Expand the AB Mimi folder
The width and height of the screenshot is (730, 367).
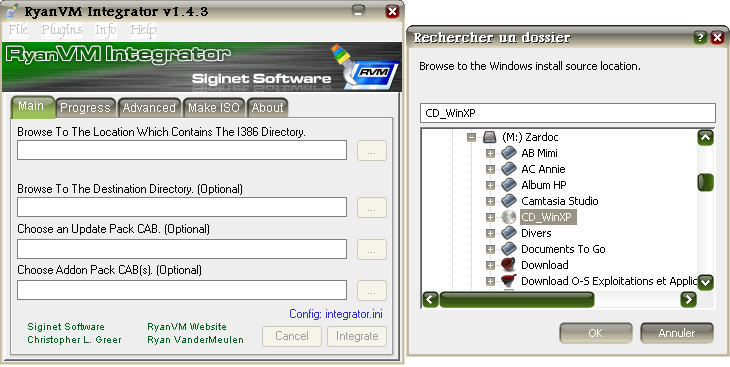490,153
